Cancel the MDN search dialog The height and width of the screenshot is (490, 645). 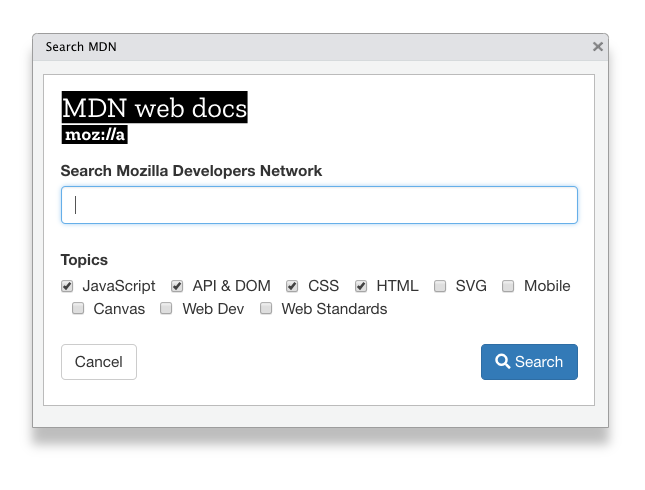tap(99, 362)
